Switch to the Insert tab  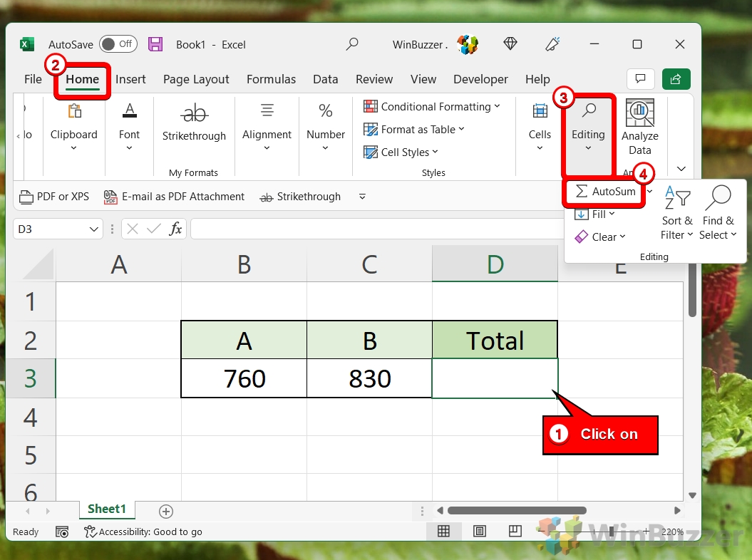click(x=130, y=79)
